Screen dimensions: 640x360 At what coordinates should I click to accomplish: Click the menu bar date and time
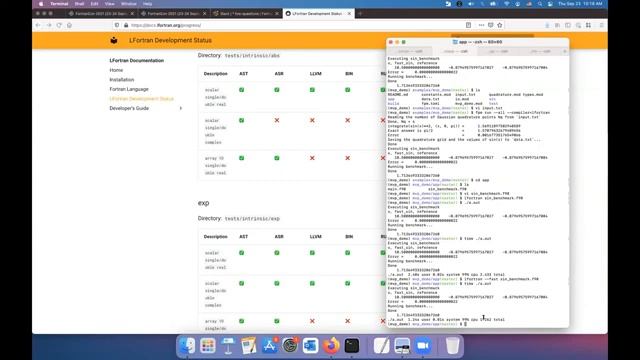580,4
